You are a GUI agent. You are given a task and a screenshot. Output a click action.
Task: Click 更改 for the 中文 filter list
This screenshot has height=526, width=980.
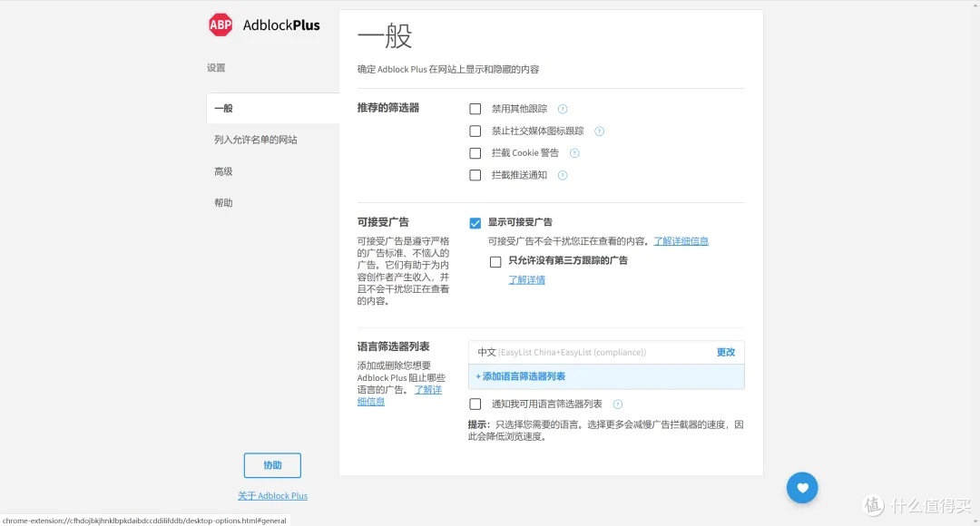tap(726, 353)
